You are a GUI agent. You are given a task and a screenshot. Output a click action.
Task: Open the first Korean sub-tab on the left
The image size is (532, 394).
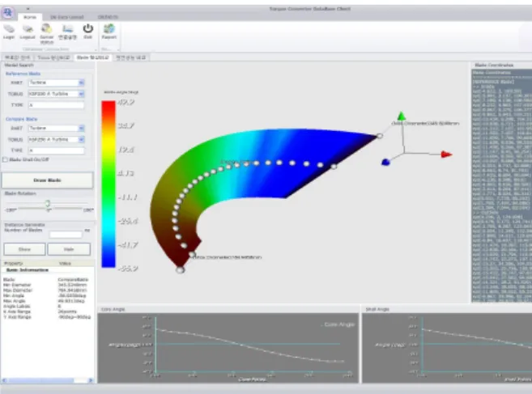[x=17, y=57]
